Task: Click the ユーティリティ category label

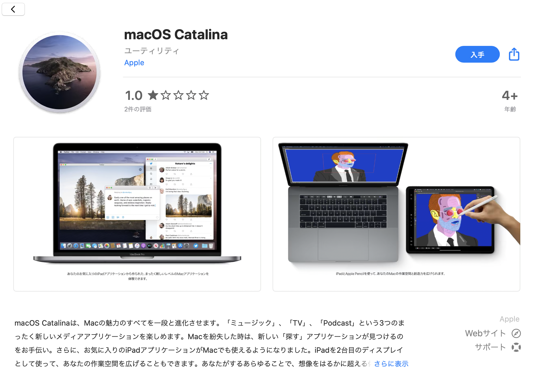Action: tap(152, 51)
